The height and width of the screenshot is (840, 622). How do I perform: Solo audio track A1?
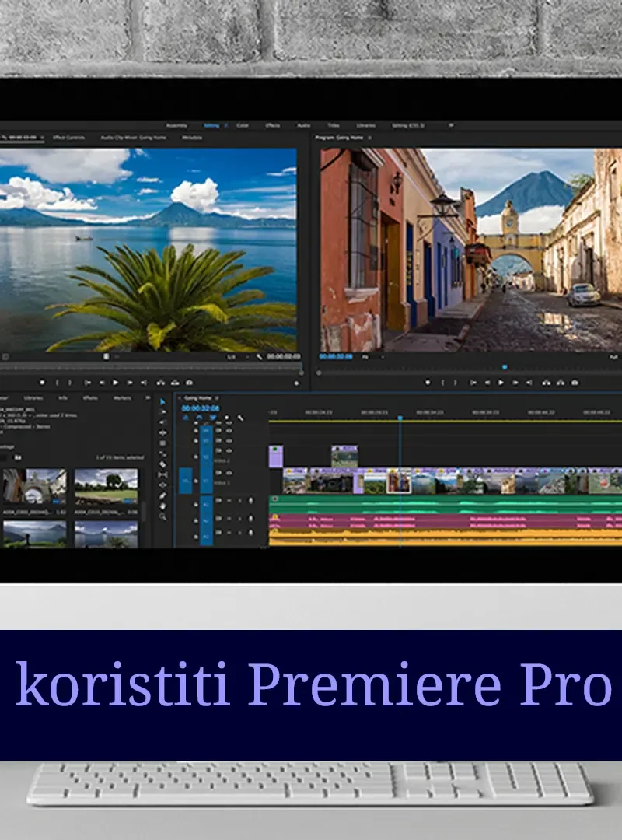tap(239, 500)
